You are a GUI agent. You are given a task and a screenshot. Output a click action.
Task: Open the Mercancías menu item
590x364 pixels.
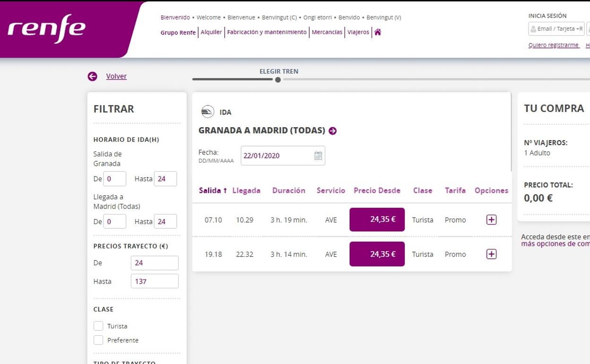pos(327,32)
